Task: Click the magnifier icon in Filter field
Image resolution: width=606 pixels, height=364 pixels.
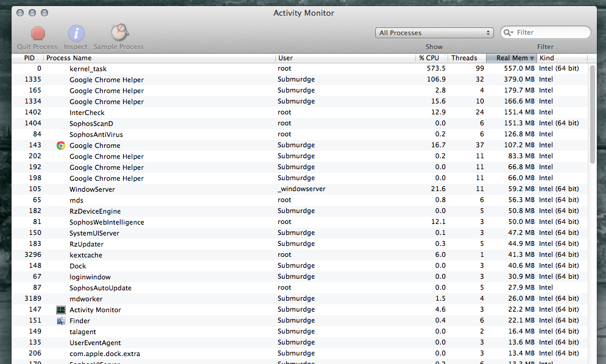Action: [508, 32]
